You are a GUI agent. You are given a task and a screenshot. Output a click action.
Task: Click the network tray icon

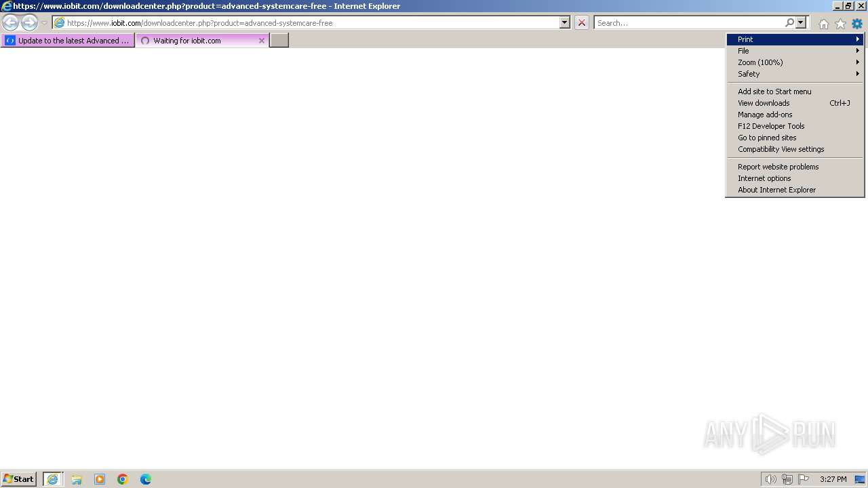(x=787, y=479)
